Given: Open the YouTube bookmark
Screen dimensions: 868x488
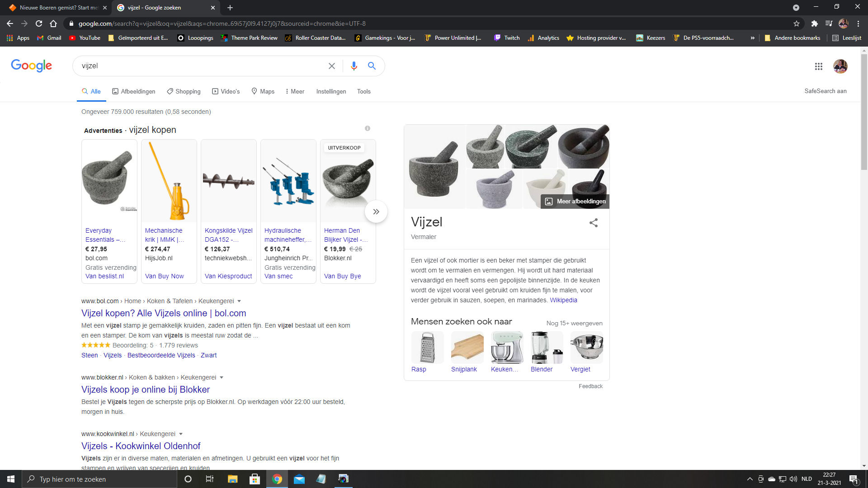Looking at the screenshot, I should tap(85, 38).
